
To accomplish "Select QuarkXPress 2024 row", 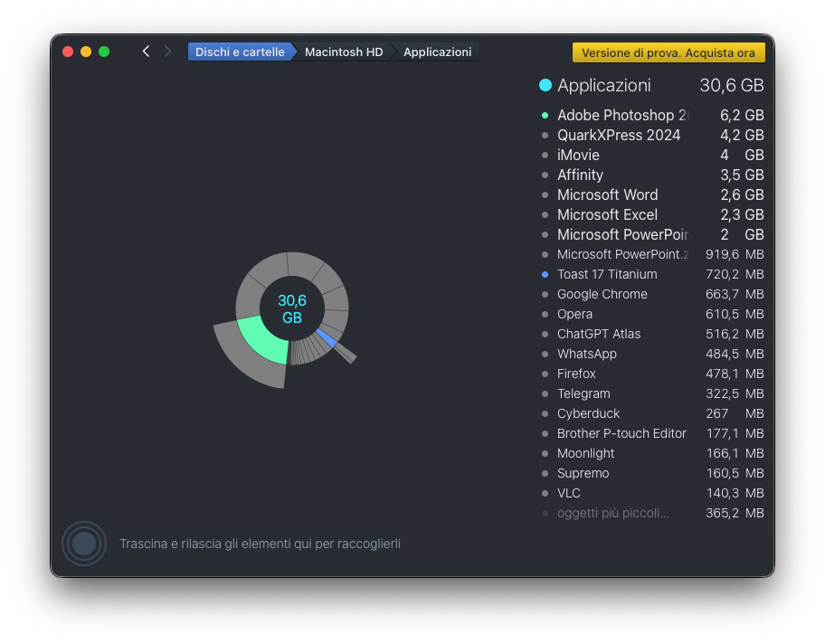I will [x=652, y=135].
